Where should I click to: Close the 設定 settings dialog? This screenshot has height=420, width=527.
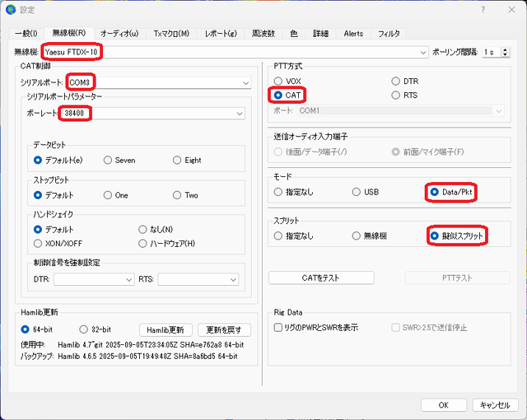pyautogui.click(x=511, y=10)
